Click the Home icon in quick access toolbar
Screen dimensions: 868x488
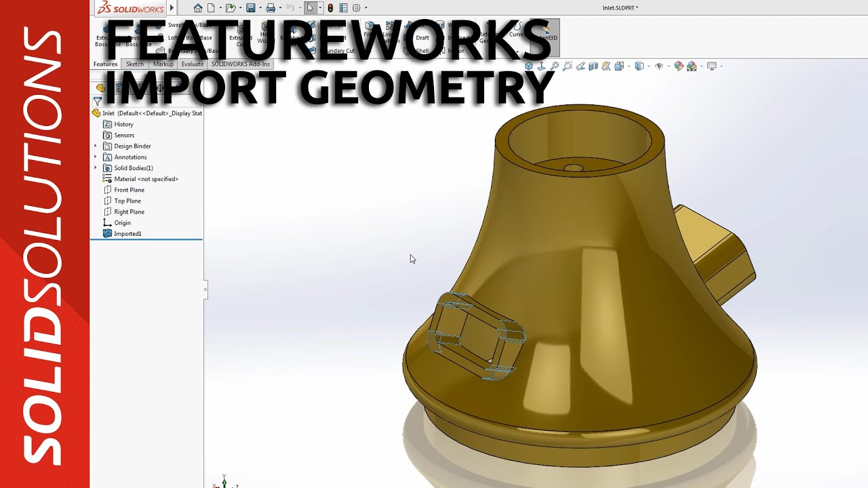[198, 8]
